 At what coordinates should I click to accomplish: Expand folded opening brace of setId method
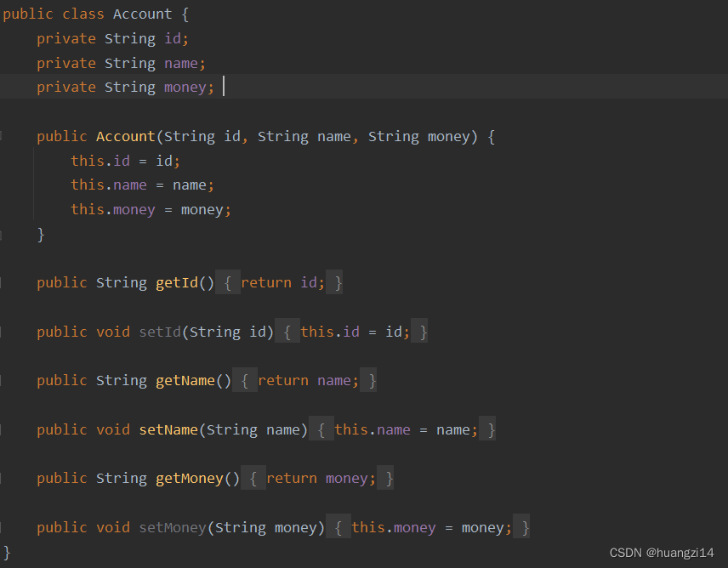point(287,332)
